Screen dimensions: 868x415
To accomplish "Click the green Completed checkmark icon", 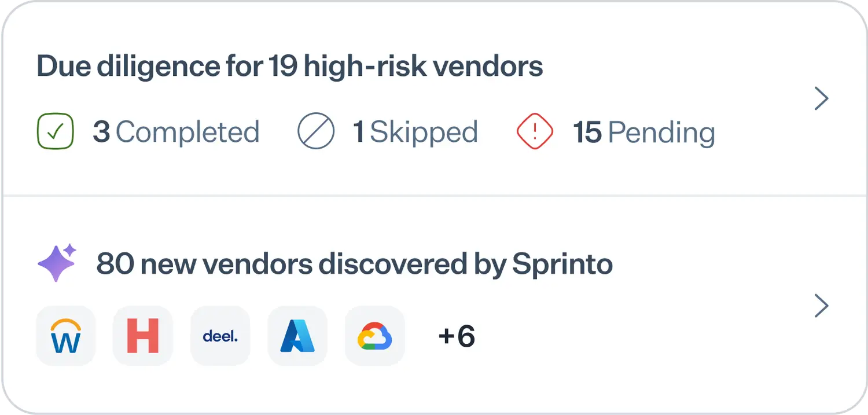I will tap(56, 132).
